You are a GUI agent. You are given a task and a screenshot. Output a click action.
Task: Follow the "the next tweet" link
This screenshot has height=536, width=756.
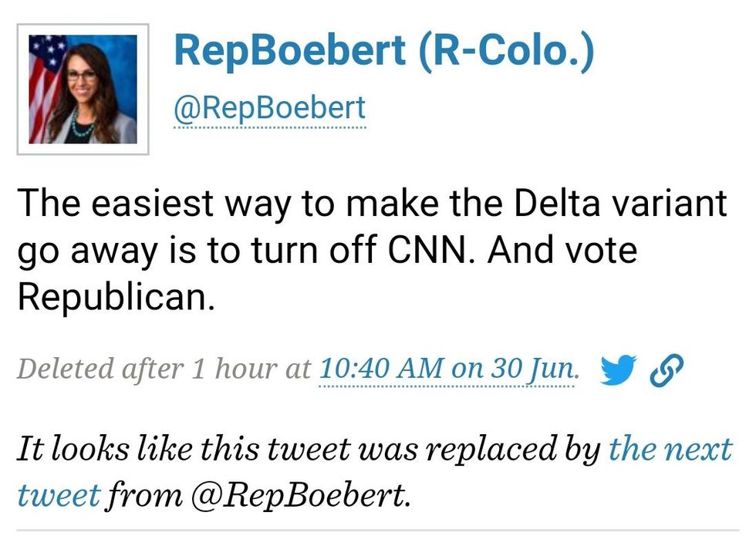670,448
